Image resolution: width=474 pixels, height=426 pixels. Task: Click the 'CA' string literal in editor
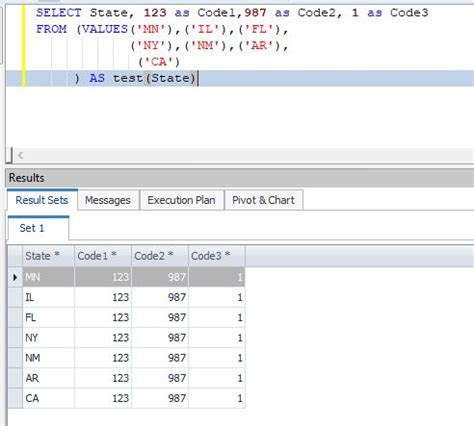pos(159,62)
